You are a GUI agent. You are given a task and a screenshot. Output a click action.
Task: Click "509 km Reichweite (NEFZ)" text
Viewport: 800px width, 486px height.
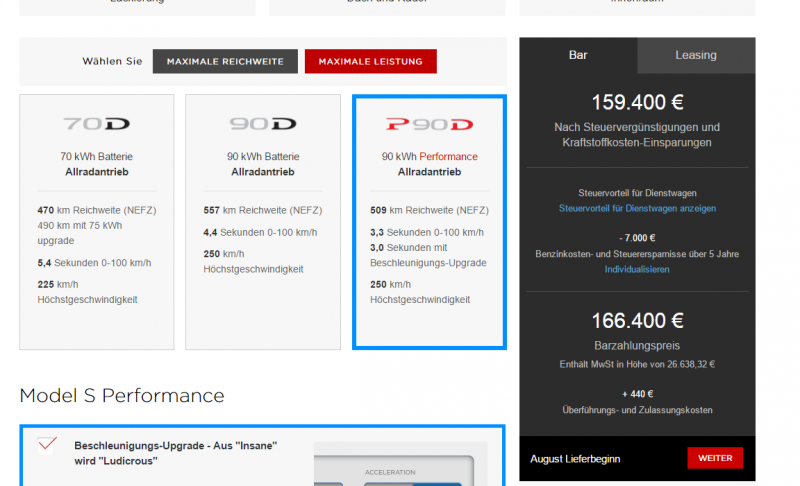430,210
